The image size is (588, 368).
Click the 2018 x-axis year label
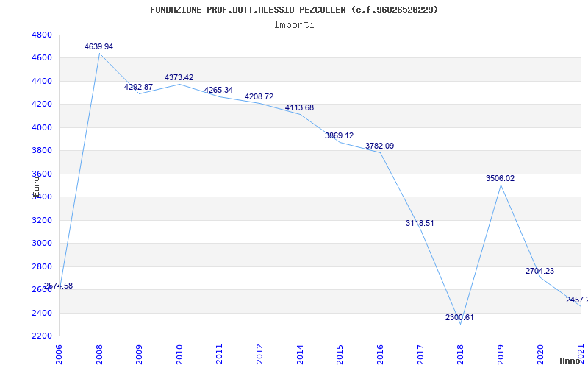click(460, 354)
